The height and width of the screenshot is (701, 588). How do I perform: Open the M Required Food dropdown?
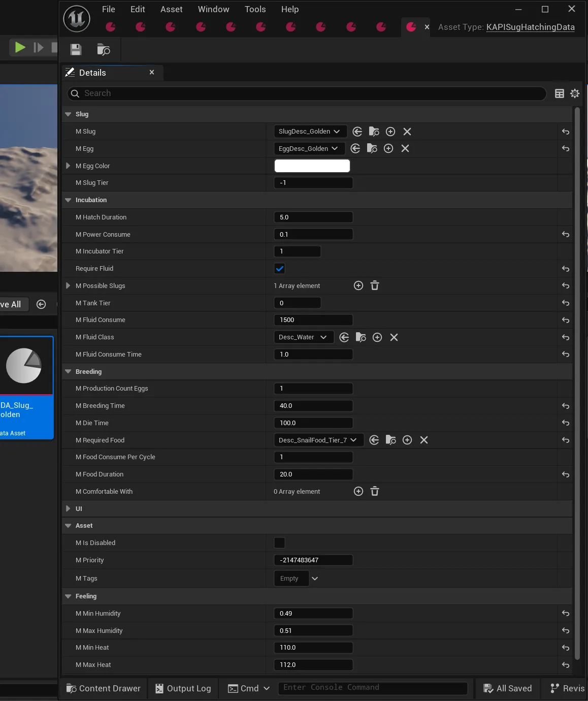pos(319,440)
